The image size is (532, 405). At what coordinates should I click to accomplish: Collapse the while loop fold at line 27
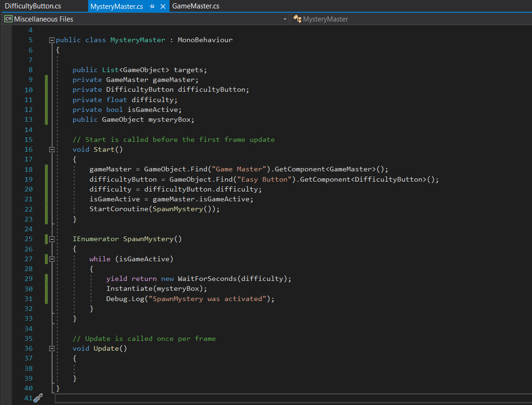pyautogui.click(x=52, y=258)
